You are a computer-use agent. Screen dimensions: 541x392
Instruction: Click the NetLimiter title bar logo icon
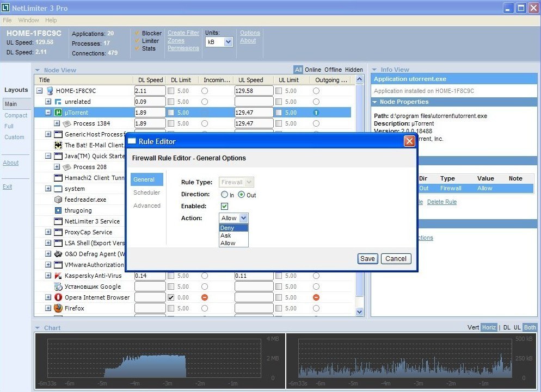pos(5,8)
